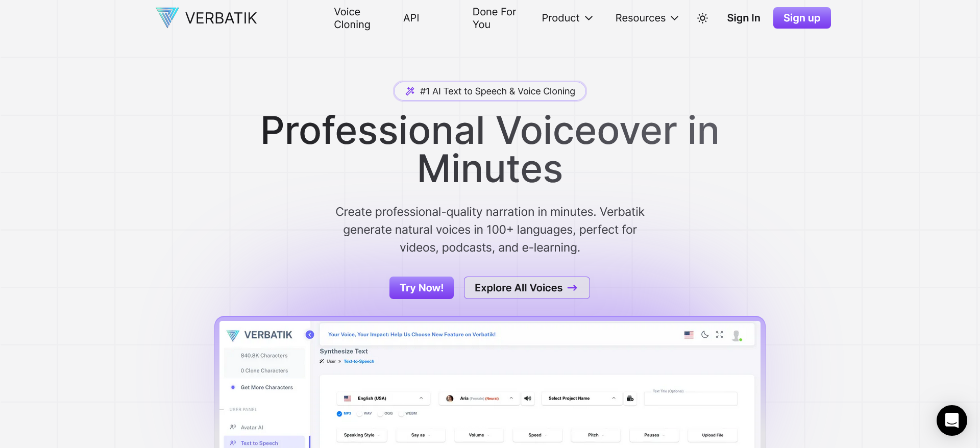980x448 pixels.
Task: Open the Done For You nav item
Action: pyautogui.click(x=494, y=18)
